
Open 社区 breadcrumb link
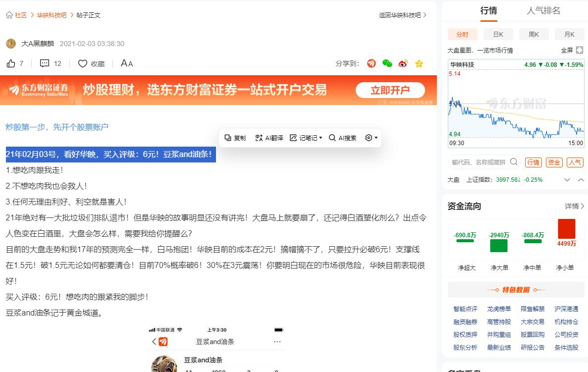[21, 15]
